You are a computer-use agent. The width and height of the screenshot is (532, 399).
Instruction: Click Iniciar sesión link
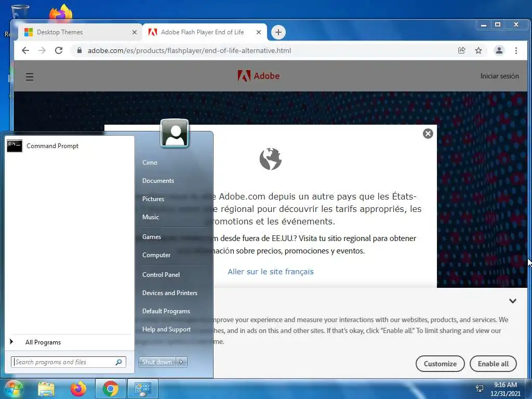pos(499,76)
